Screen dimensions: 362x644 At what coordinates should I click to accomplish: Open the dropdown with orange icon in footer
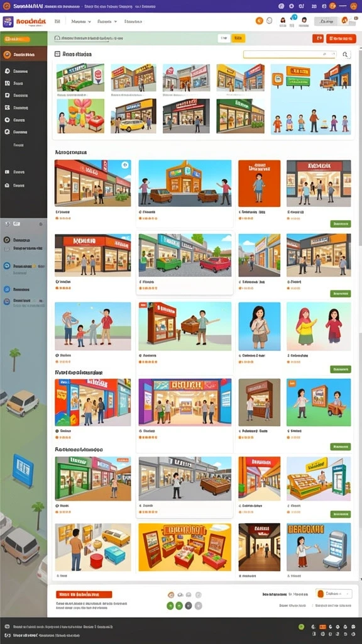click(334, 594)
